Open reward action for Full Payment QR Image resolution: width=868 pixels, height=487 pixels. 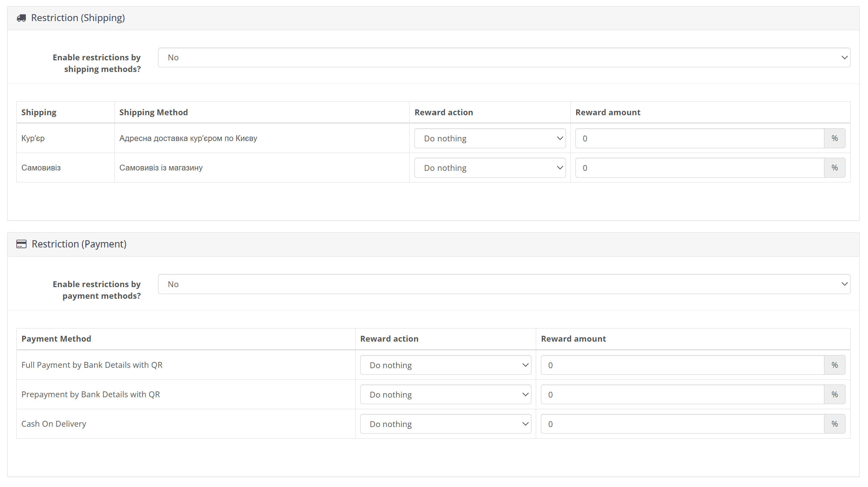(446, 365)
